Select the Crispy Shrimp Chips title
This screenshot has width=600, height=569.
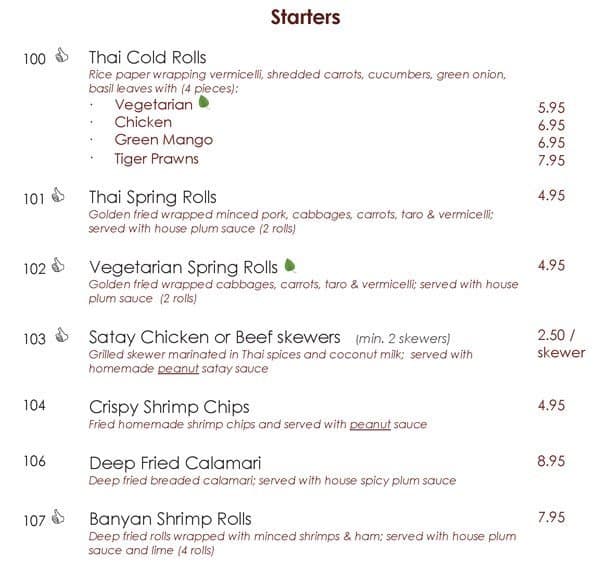point(169,407)
